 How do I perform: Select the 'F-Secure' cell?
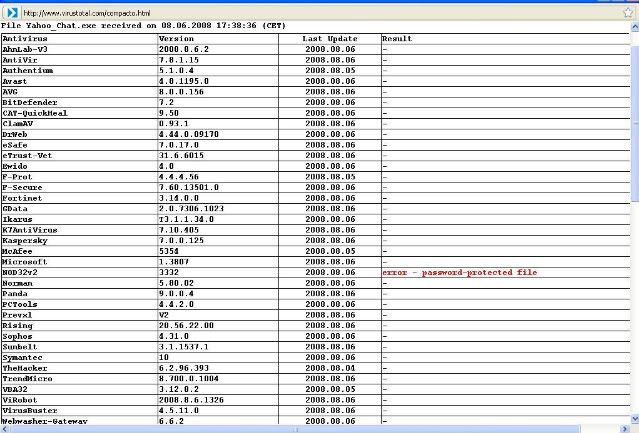tap(79, 187)
